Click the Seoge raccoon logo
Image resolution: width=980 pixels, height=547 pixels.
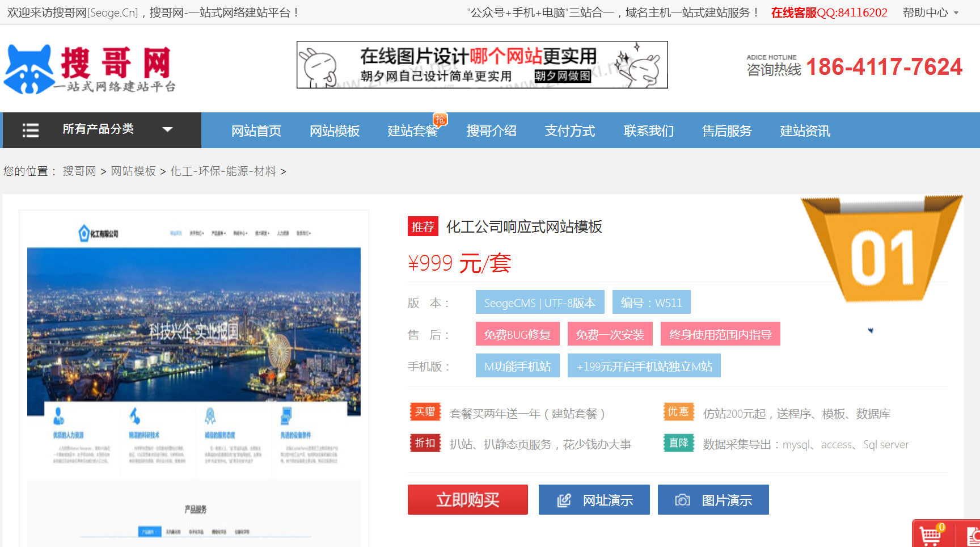pos(29,69)
